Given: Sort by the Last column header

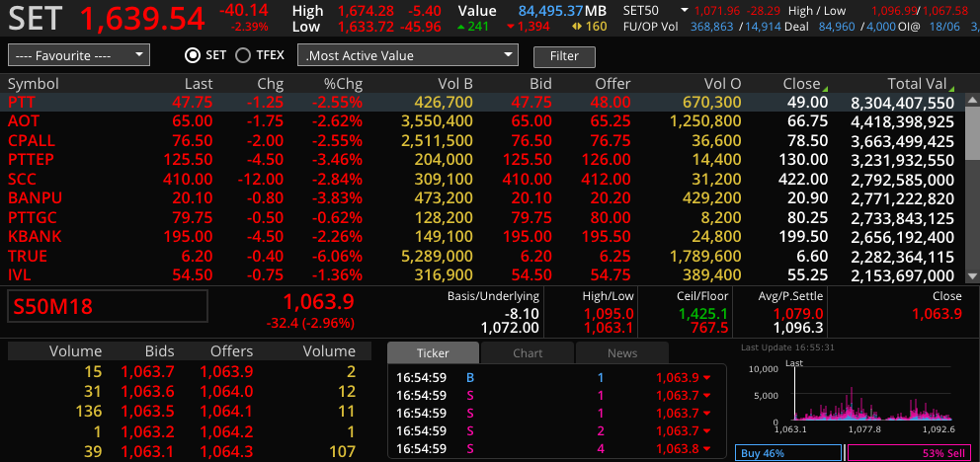Looking at the screenshot, I should click(199, 84).
